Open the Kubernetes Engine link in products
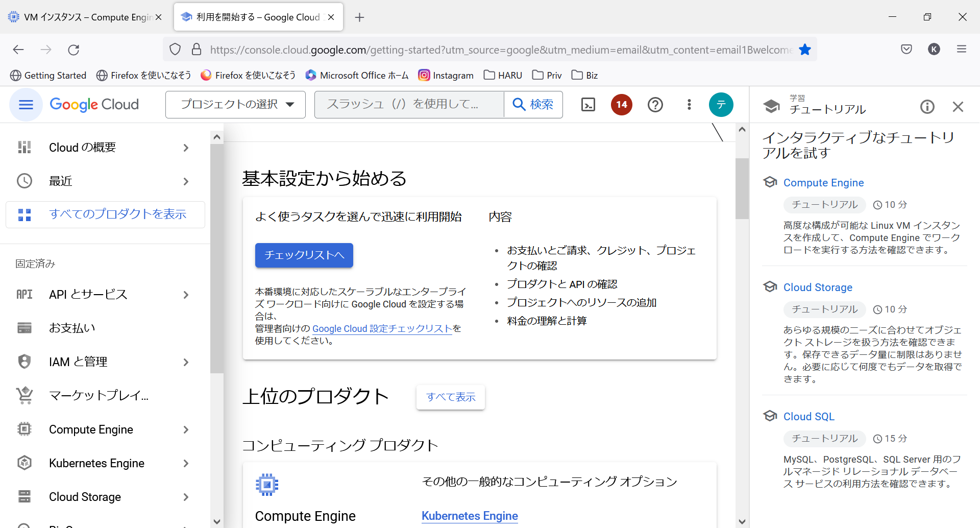980x528 pixels. (x=470, y=516)
